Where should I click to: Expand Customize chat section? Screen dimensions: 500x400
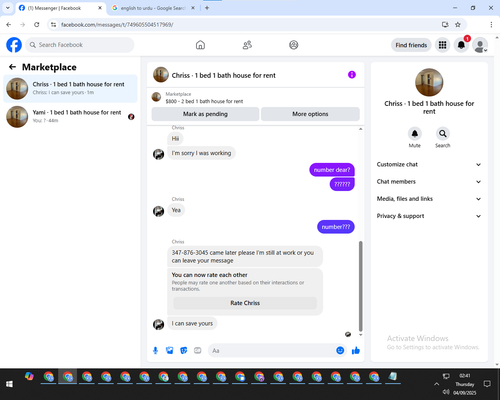(429, 164)
